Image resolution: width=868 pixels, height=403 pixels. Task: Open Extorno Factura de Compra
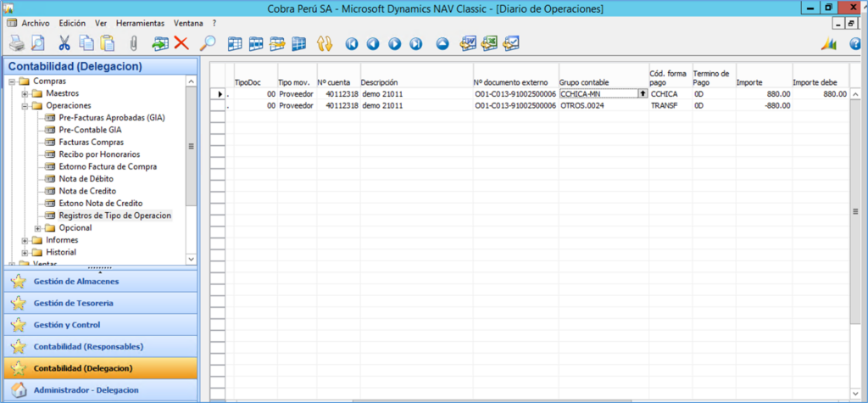point(108,166)
